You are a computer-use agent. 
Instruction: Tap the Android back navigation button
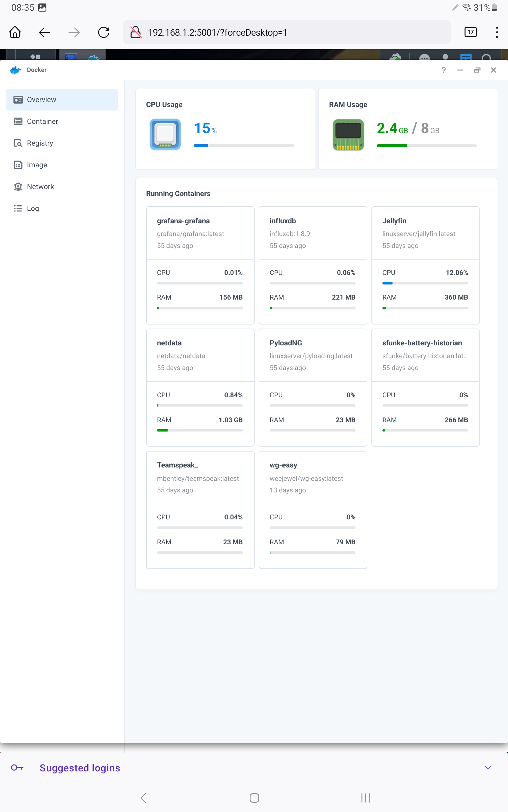(x=143, y=798)
